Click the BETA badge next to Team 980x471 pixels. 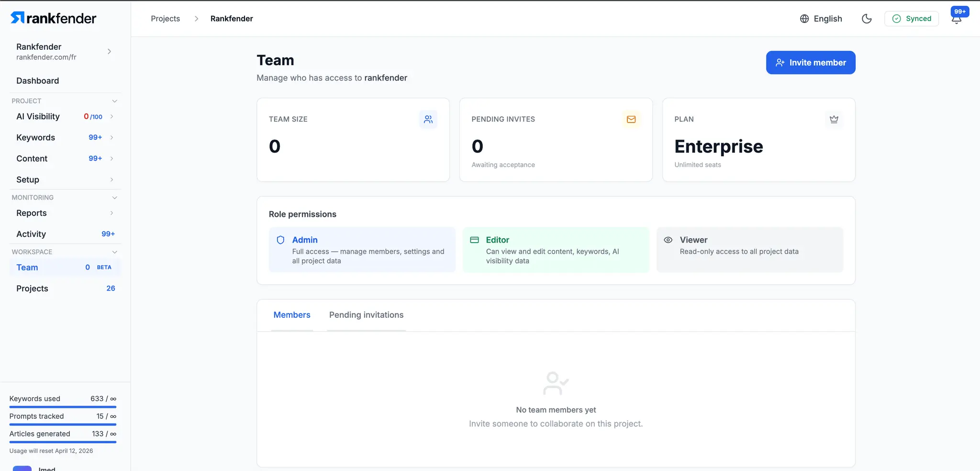click(104, 268)
